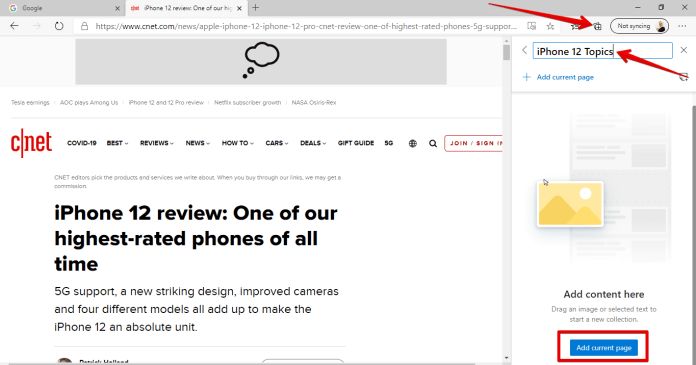
Task: Switch to the iPhone 12 review tab
Action: pos(186,8)
